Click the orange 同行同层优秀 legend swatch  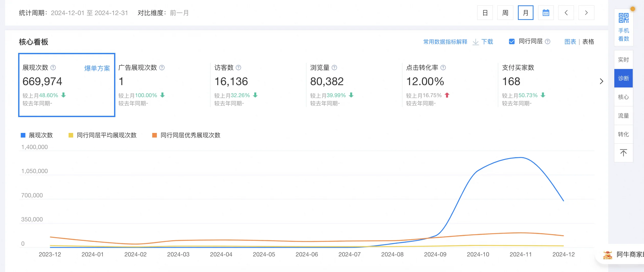(154, 135)
